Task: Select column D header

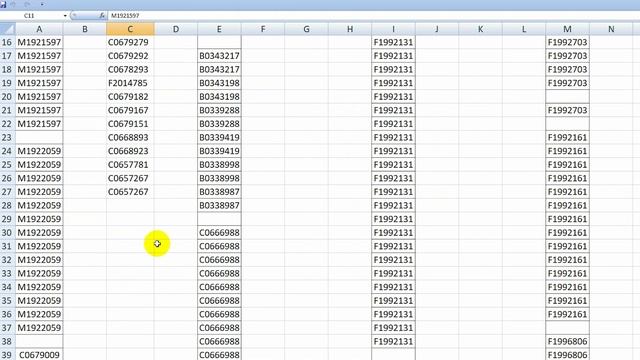Action: click(x=176, y=29)
